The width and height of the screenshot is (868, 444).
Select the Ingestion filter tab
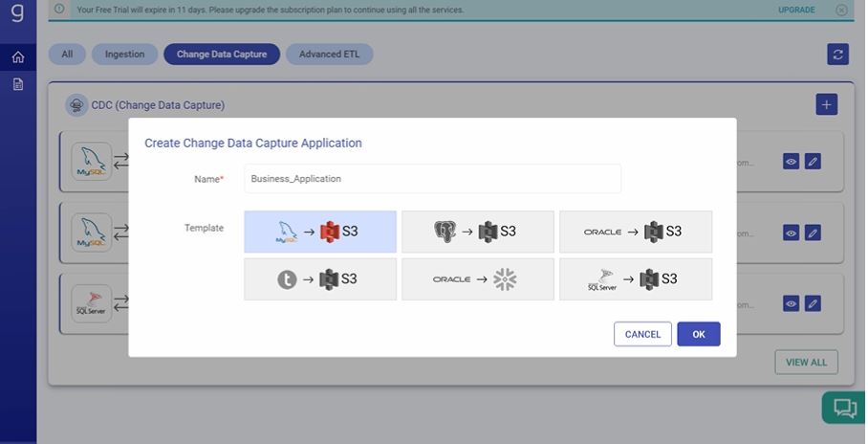124,55
